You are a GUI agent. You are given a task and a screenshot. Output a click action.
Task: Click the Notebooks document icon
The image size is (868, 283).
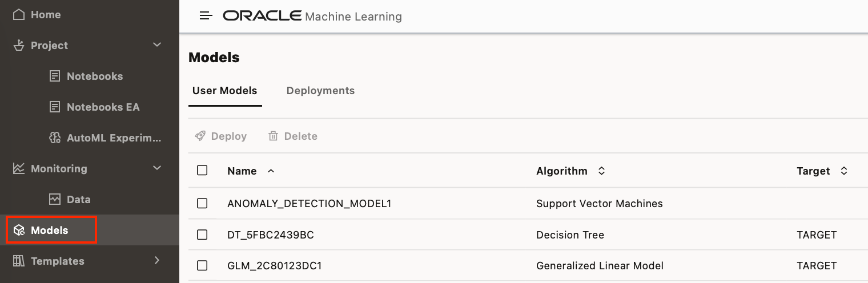[55, 76]
